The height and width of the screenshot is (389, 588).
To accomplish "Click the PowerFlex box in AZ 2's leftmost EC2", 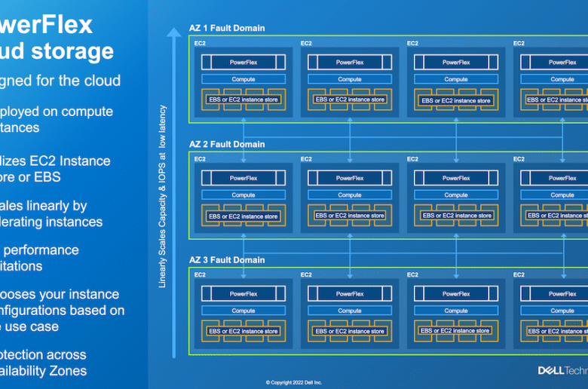I will 243,178.
